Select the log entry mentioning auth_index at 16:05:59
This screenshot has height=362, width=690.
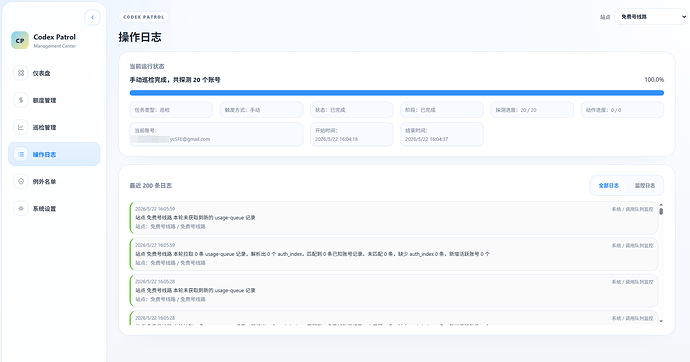tap(394, 254)
